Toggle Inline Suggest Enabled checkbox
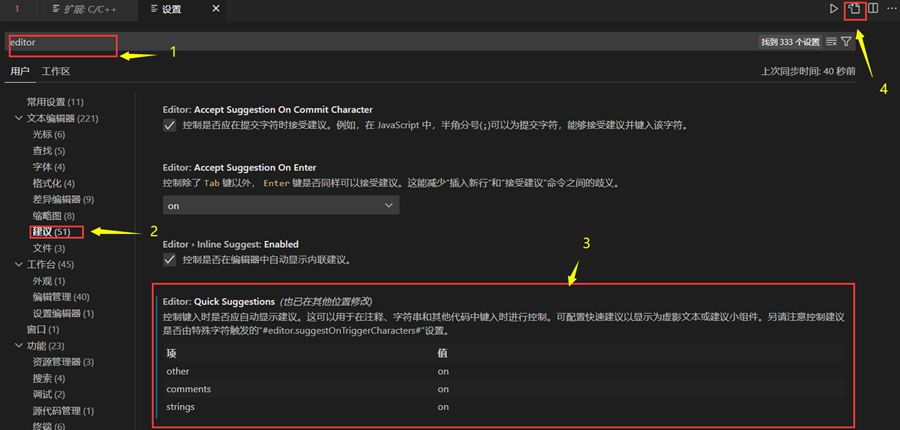 pos(169,260)
